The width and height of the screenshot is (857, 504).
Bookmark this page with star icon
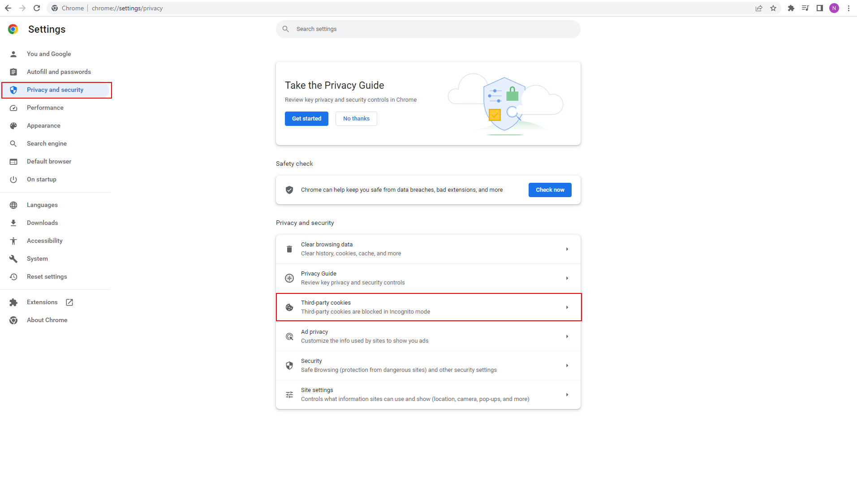[x=773, y=8]
